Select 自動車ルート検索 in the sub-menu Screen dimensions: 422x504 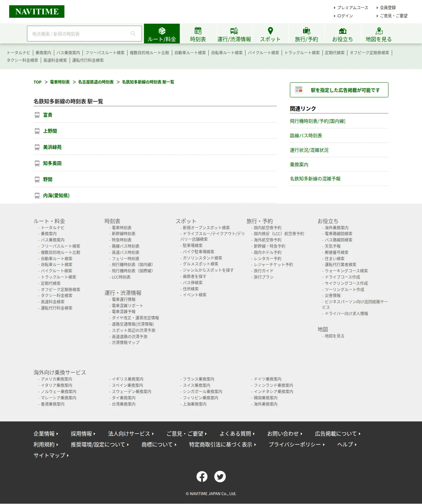click(190, 53)
